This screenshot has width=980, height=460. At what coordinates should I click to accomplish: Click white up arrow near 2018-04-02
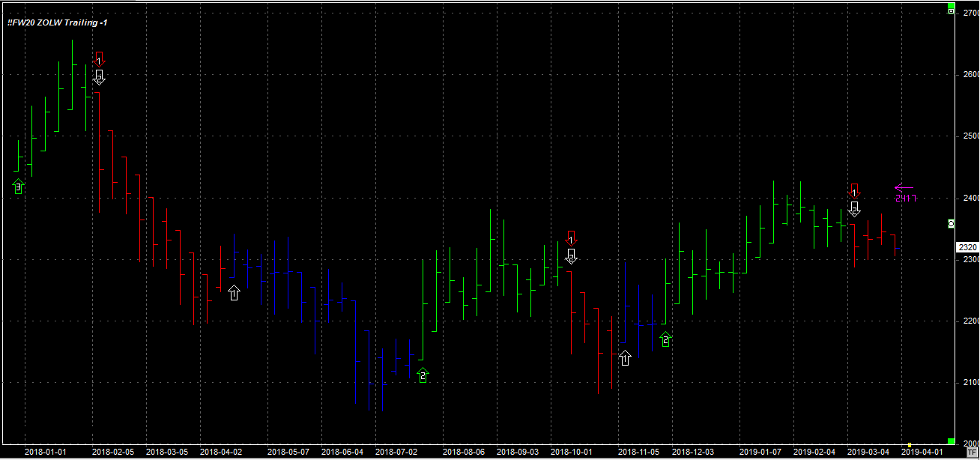(x=234, y=292)
